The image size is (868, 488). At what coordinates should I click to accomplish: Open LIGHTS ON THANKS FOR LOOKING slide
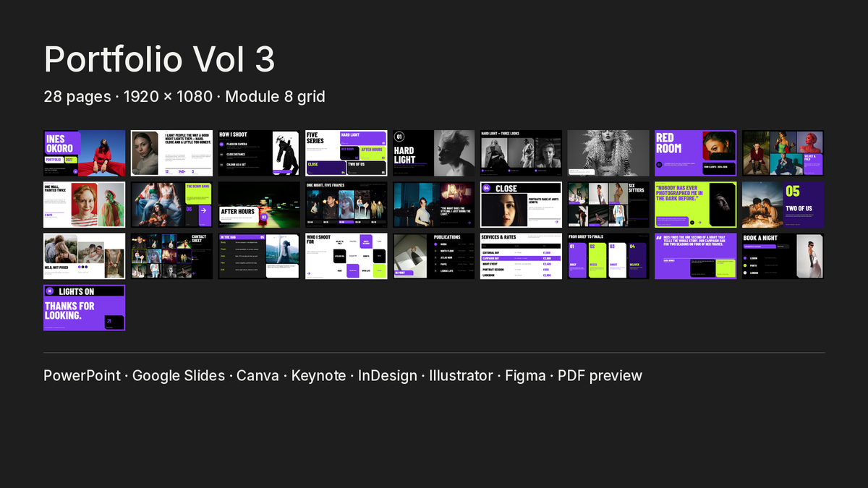(84, 307)
